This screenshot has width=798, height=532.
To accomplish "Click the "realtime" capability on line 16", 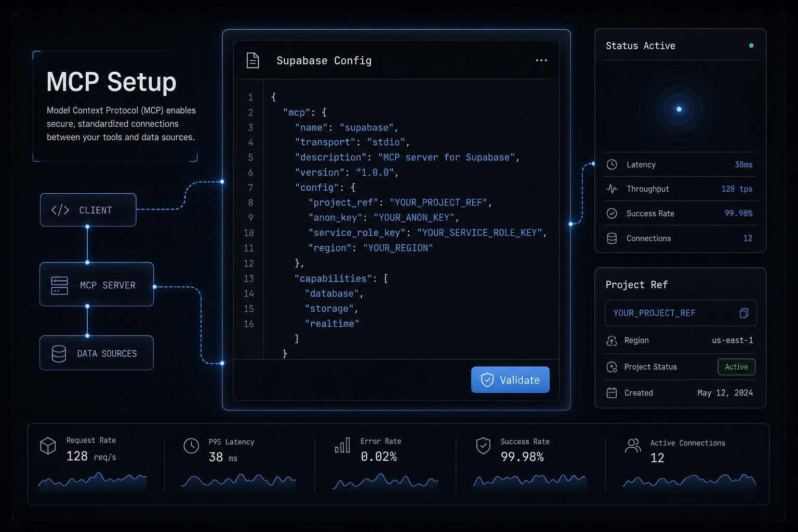I will [x=331, y=324].
